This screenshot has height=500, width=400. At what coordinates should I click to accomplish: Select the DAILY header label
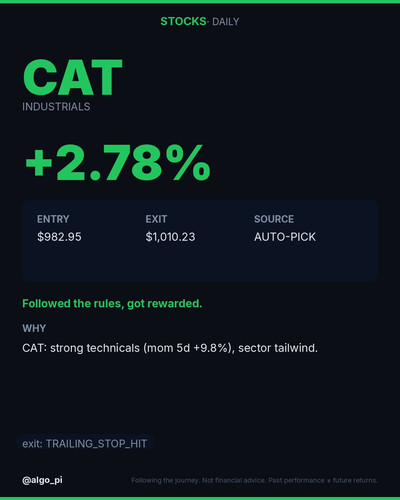(x=226, y=22)
